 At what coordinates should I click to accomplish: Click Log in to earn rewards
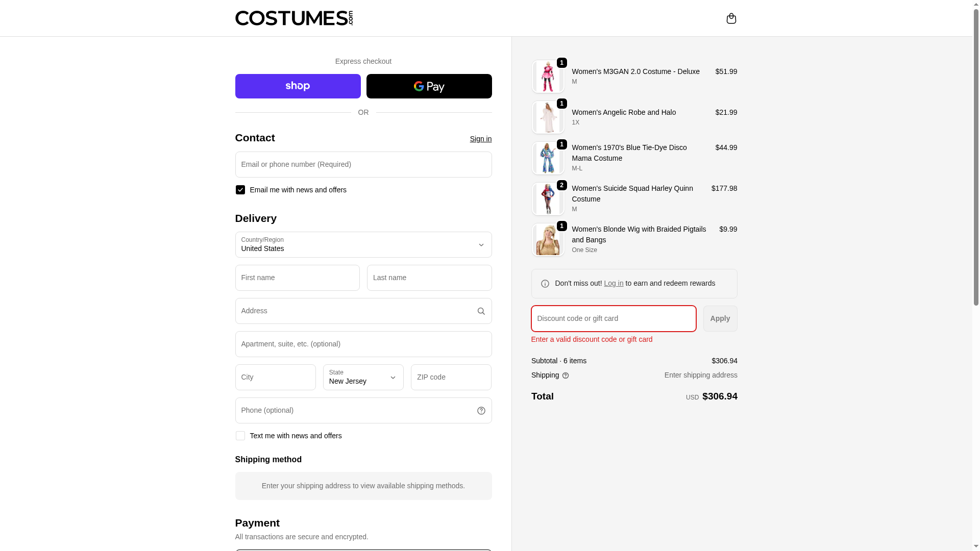click(614, 283)
